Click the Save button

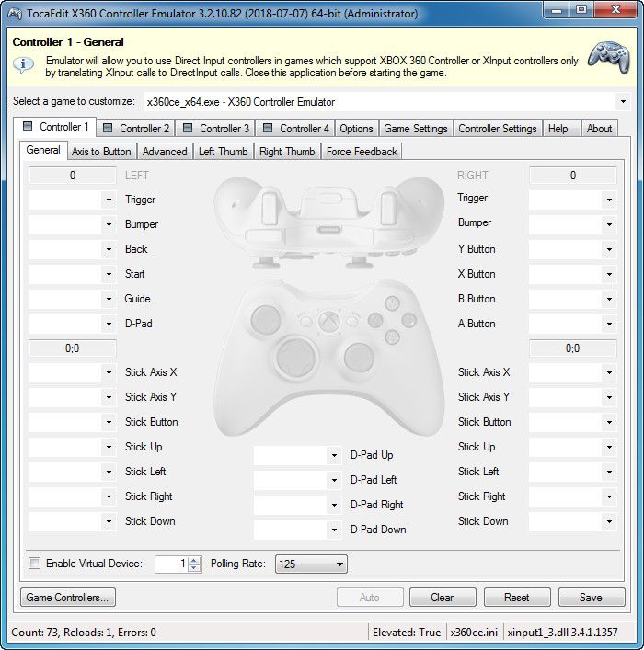point(591,598)
